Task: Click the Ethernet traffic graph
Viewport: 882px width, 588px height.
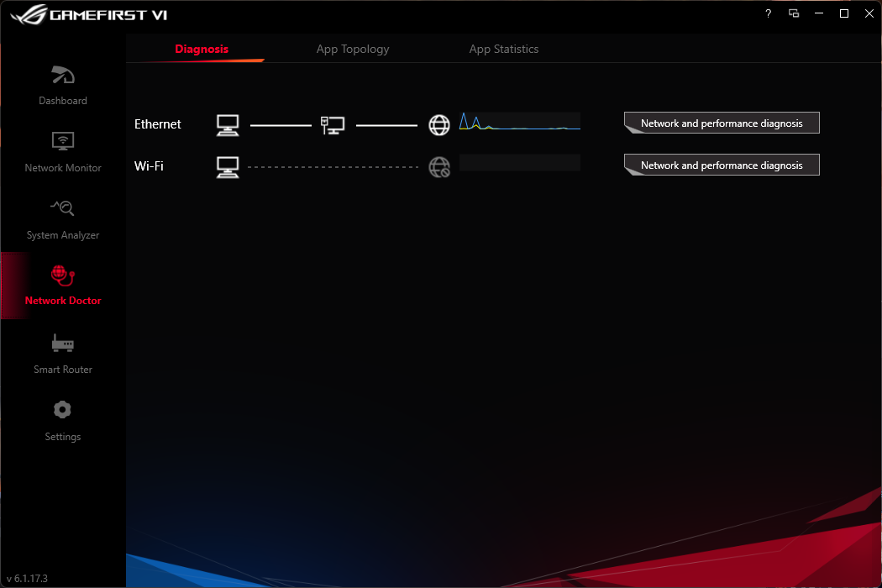Action: tap(520, 121)
